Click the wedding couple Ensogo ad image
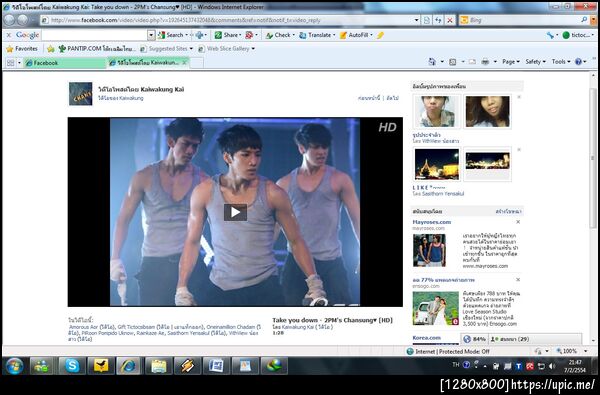The image size is (600, 395). [x=435, y=308]
